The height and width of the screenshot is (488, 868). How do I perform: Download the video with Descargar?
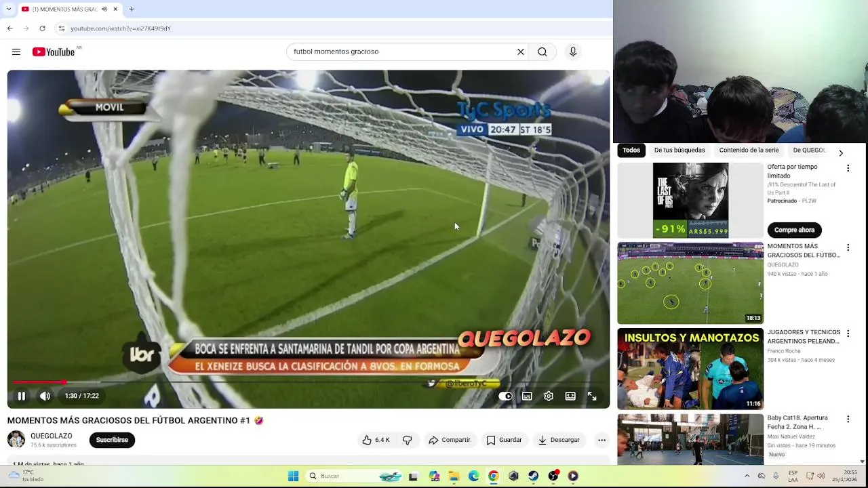tap(559, 440)
